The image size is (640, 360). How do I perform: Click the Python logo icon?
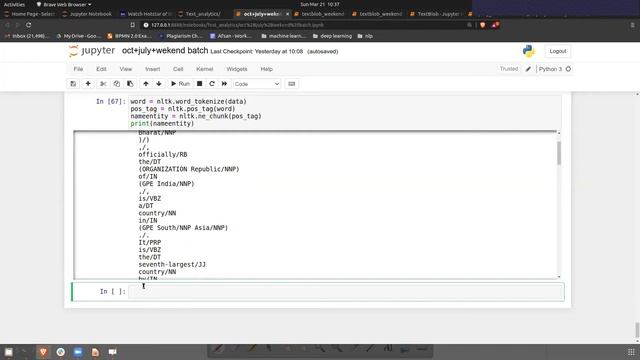click(529, 51)
